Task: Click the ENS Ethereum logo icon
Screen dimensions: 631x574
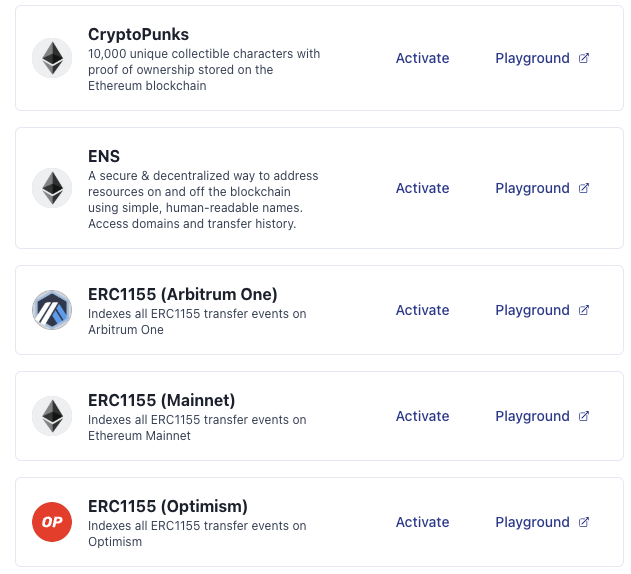Action: (x=51, y=188)
